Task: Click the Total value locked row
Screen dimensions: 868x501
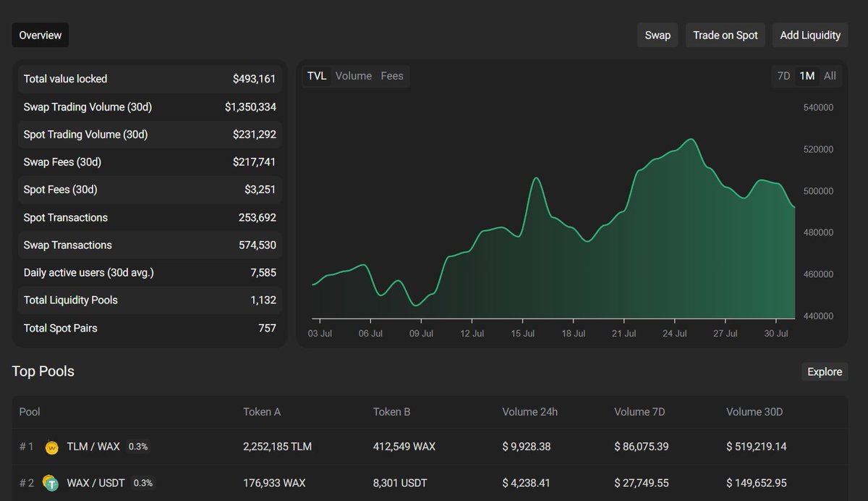Action: pos(150,79)
